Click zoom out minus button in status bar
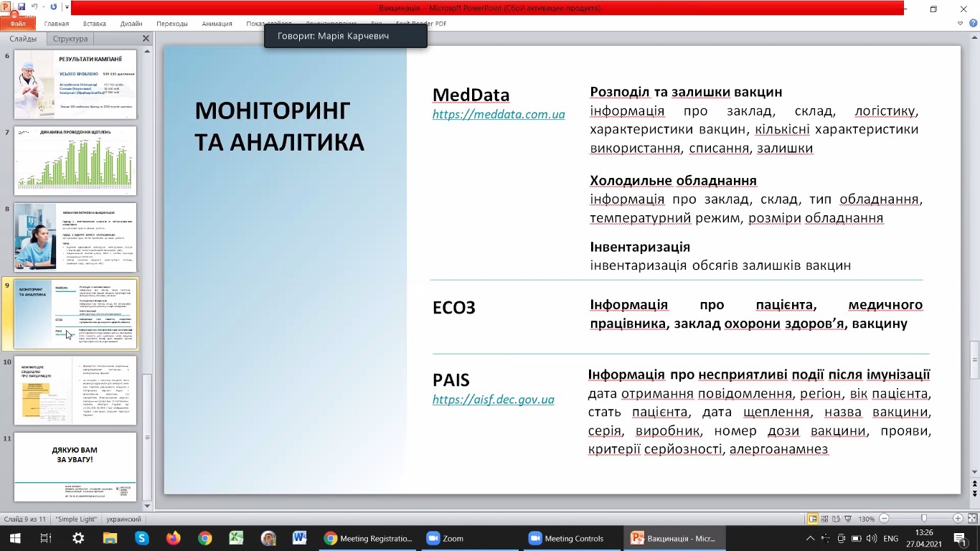The width and height of the screenshot is (980, 551). (x=884, y=519)
